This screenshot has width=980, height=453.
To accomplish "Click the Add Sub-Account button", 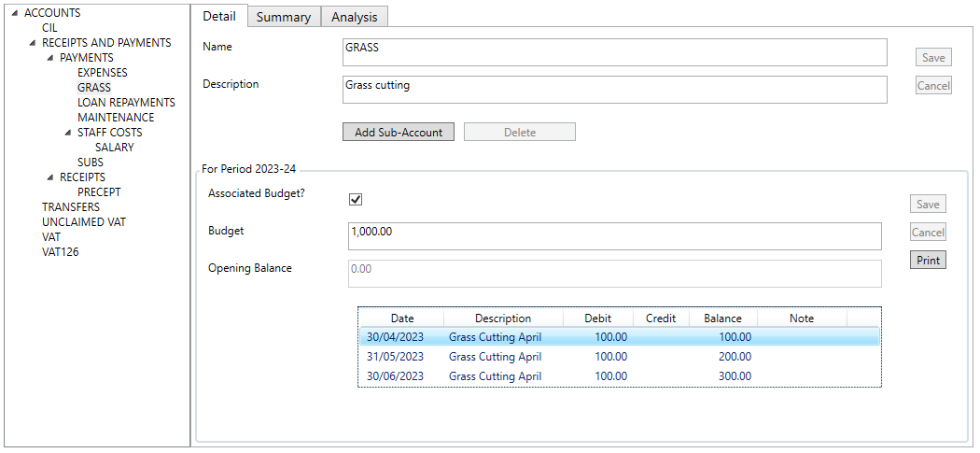I will coord(399,132).
